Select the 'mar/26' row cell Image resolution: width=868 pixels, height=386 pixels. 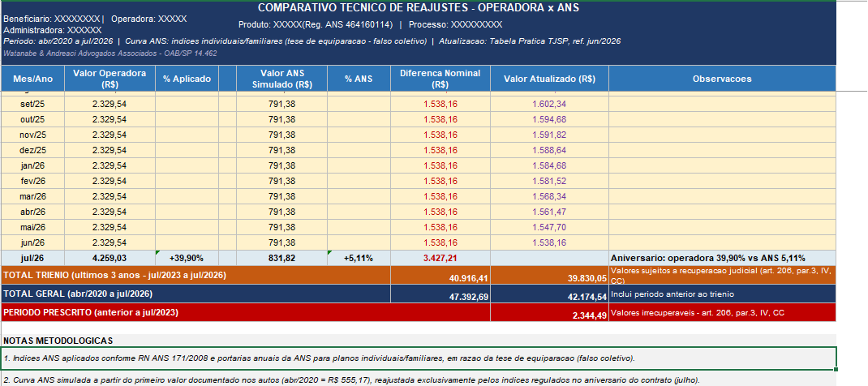point(32,196)
